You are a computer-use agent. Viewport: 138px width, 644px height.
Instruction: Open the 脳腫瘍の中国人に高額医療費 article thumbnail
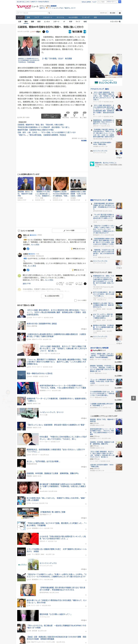pyautogui.click(x=78, y=184)
